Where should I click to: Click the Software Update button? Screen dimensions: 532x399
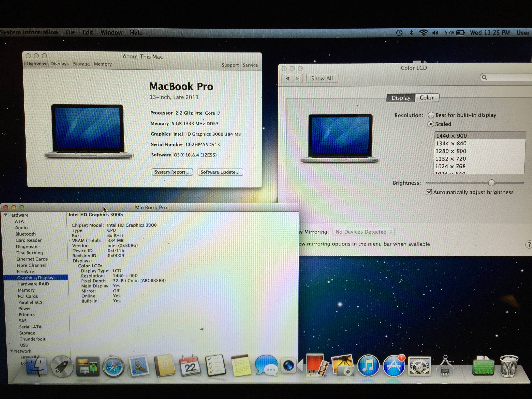(x=220, y=172)
